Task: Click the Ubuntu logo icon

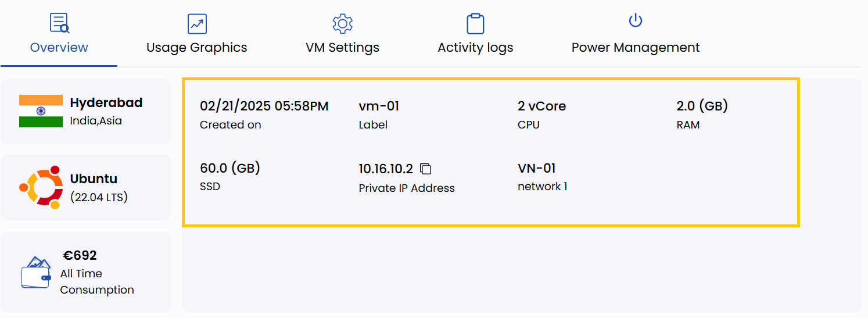Action: 41,187
